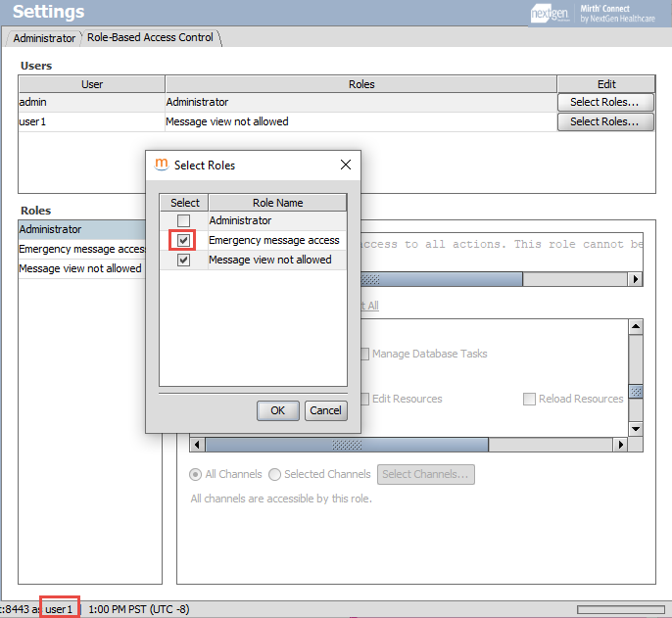This screenshot has height=618, width=672.
Task: Confirm role selection with OK
Action: click(x=277, y=410)
